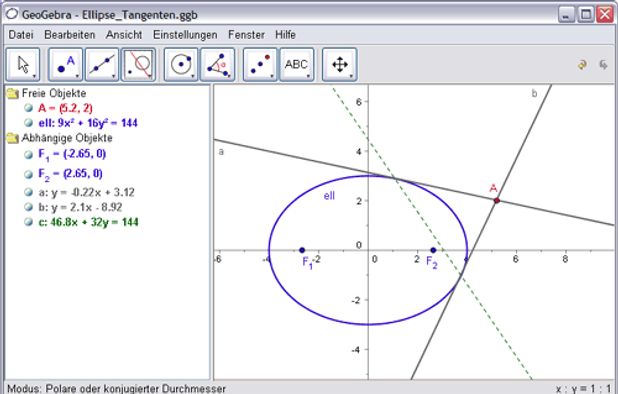Click the 'b' line label on graph
Screen dimensions: 618x394
click(534, 93)
